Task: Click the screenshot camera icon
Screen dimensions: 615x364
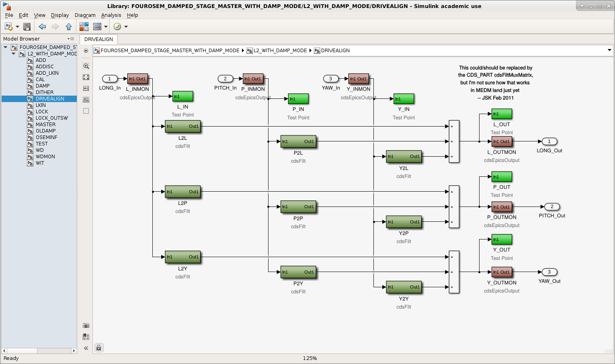Action: click(86, 325)
